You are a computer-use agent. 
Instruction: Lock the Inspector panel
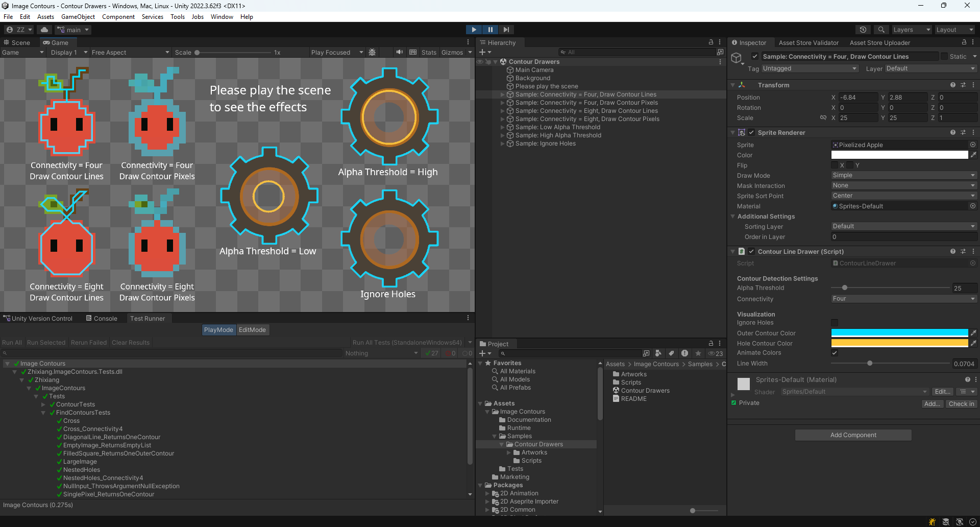pyautogui.click(x=964, y=42)
